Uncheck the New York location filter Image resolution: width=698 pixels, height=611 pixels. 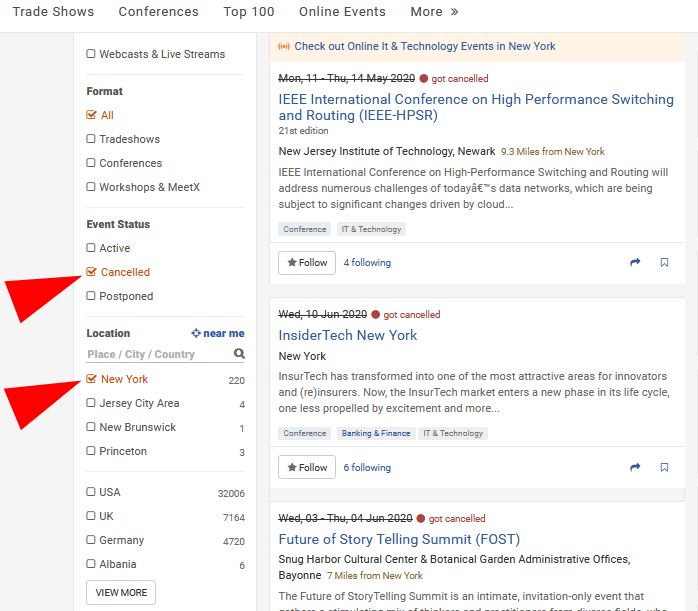91,379
